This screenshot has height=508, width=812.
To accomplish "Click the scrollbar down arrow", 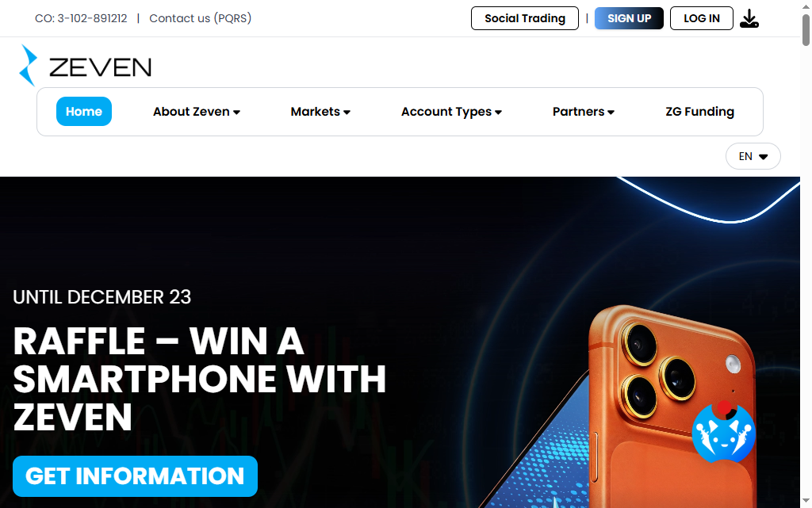I will tap(806, 501).
